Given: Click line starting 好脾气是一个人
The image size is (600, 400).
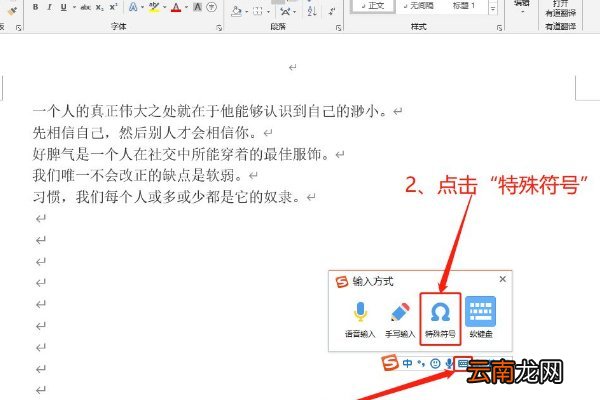Looking at the screenshot, I should (x=181, y=154).
